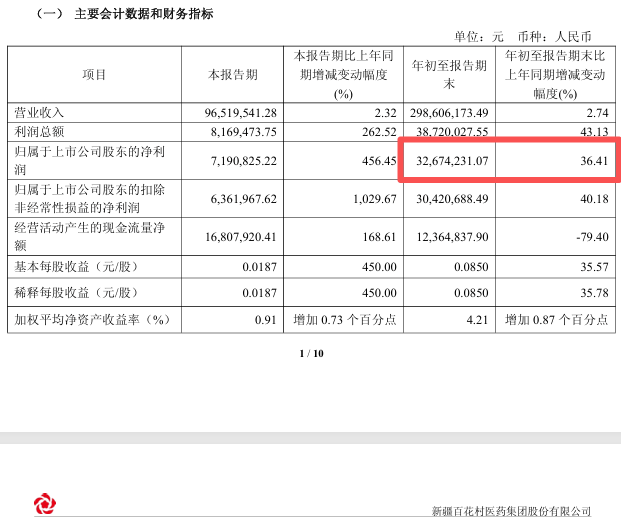Click 0.0850 in the 基本每股收益 row
Viewport: 621px width, 519px height.
[471, 267]
